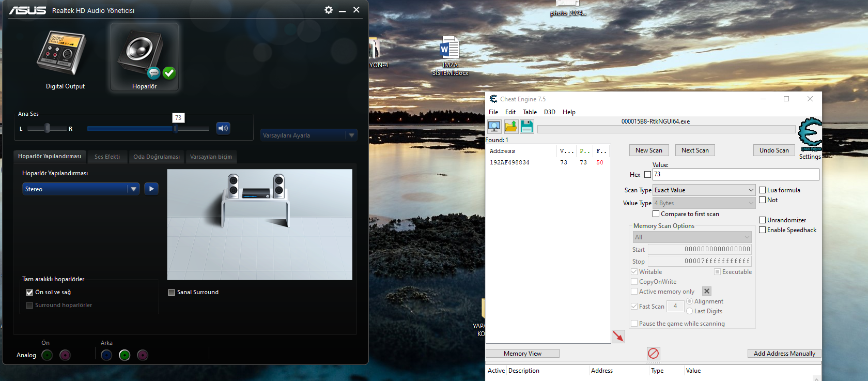Click the Description column header
This screenshot has height=381, width=868.
pos(548,371)
